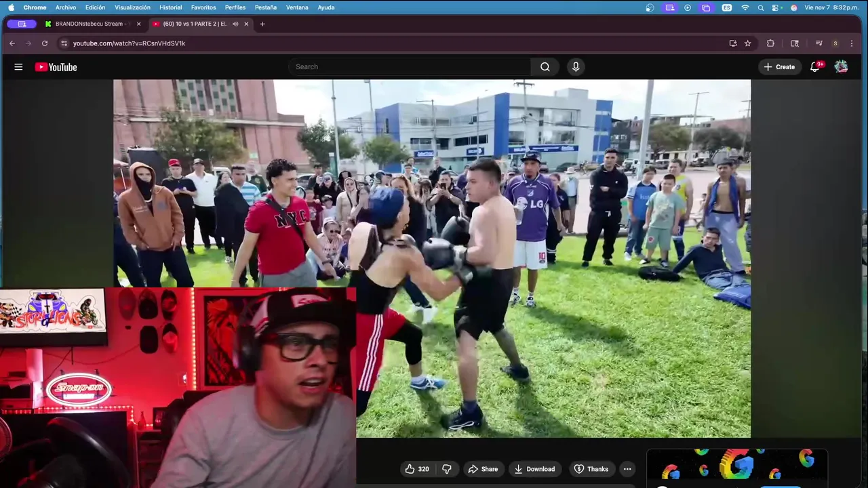
Task: Open Spotlight search in menu bar
Action: [761, 7]
